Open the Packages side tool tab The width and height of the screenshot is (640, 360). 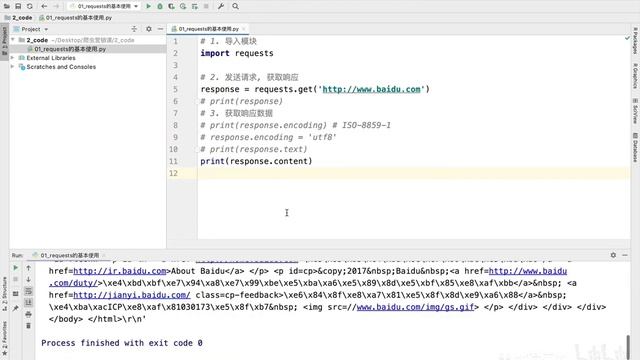coord(635,40)
